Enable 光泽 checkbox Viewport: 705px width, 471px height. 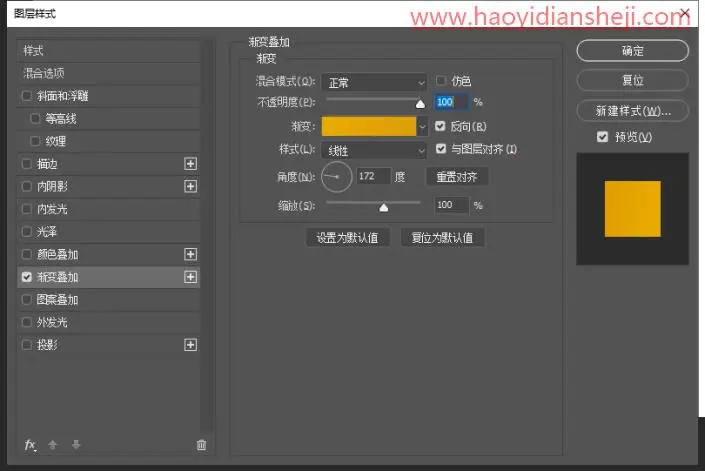click(x=27, y=231)
